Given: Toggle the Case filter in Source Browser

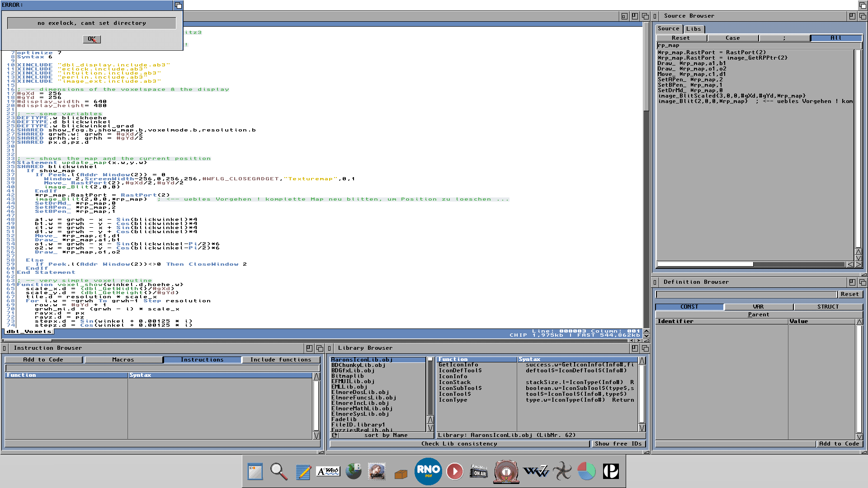Looking at the screenshot, I should click(x=732, y=38).
